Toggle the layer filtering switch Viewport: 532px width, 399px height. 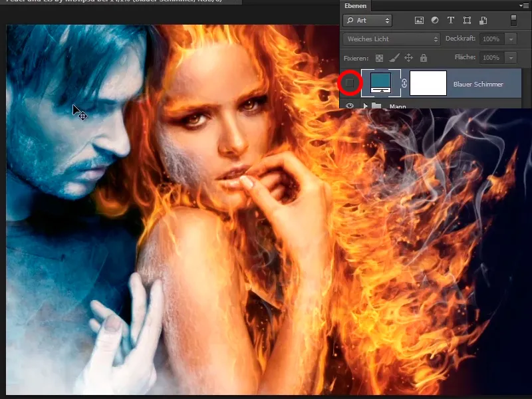[x=513, y=21]
